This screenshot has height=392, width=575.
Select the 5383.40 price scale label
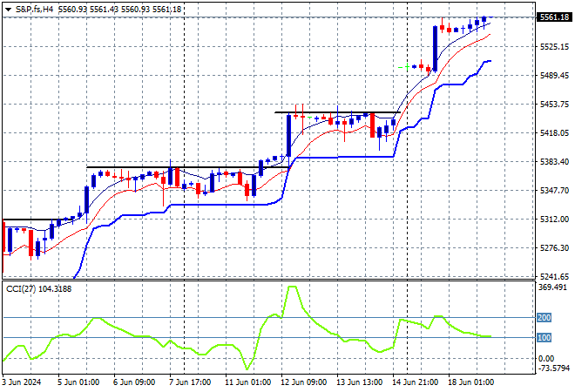point(554,162)
